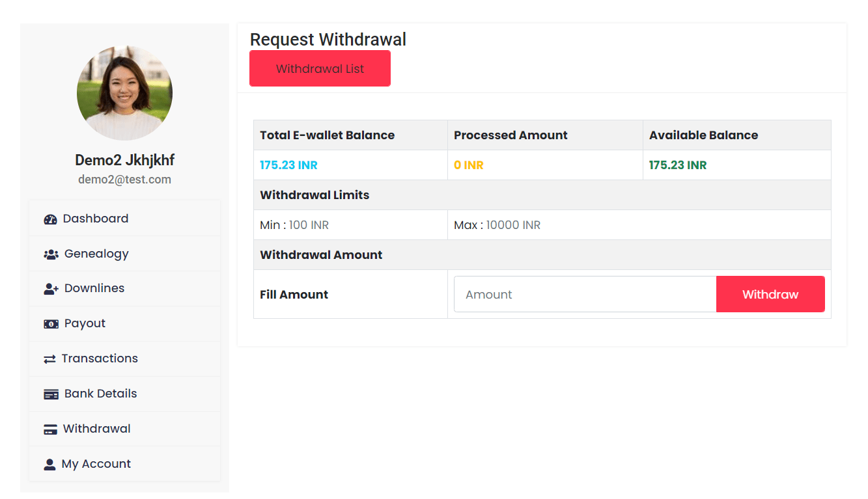Click the profile avatar photo
Screen dimensions: 868x499
(x=124, y=92)
